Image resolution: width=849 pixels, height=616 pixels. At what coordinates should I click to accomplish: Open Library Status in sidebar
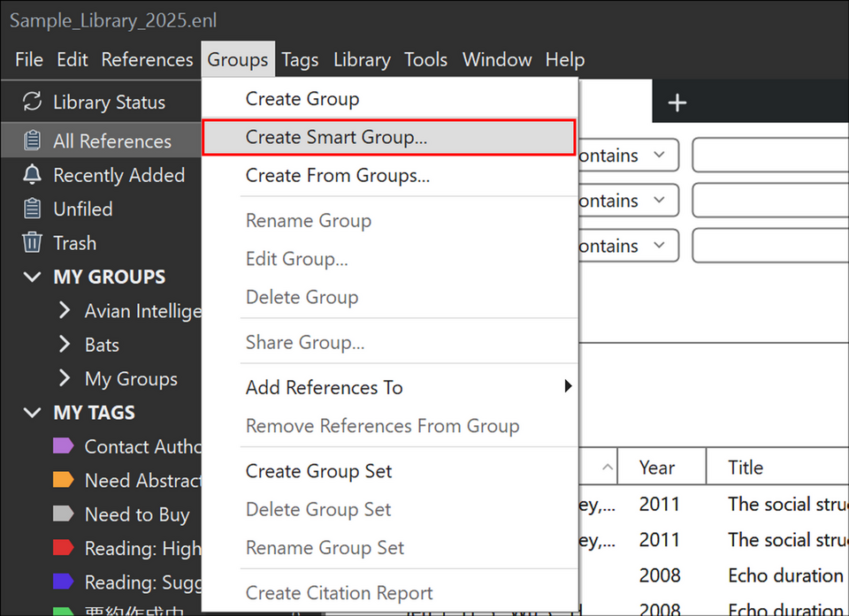(x=101, y=102)
